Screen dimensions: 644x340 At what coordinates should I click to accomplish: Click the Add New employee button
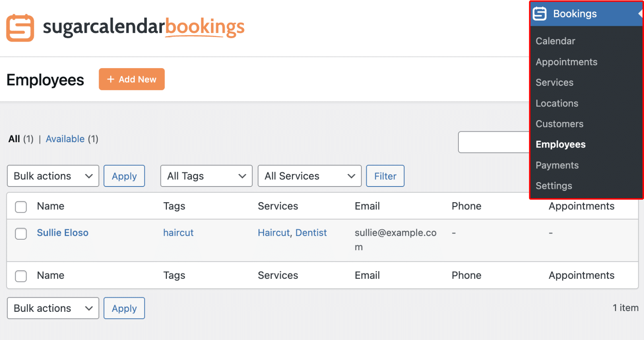(132, 79)
